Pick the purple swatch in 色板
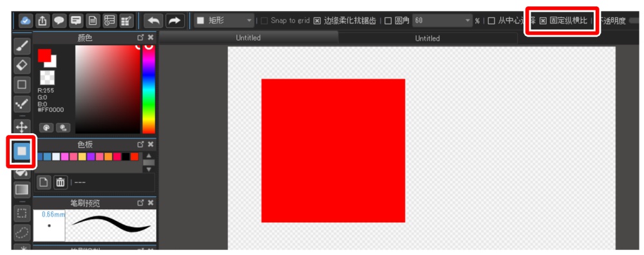The width and height of the screenshot is (644, 255). pos(91,156)
